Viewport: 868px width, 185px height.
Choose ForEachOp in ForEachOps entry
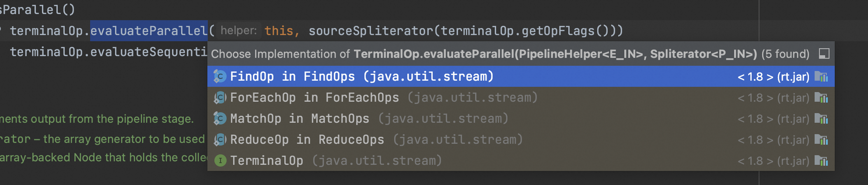pos(383,98)
